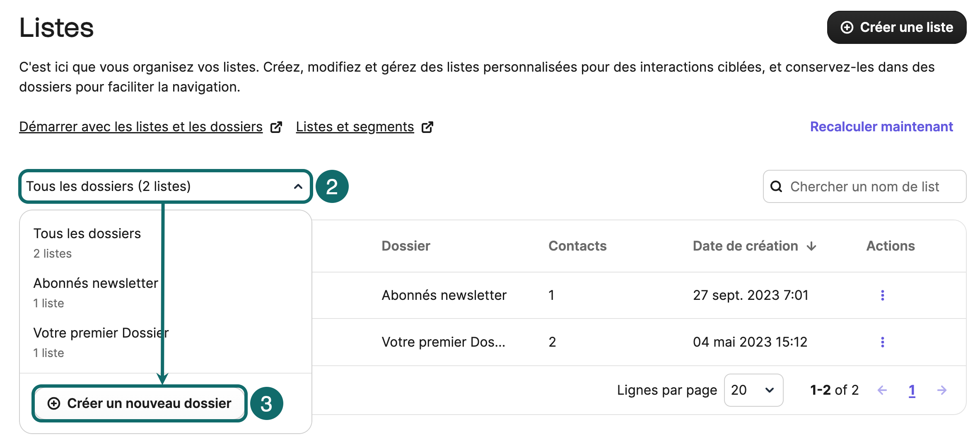This screenshot has width=980, height=444.
Task: Open "Démarrer avec les listes et les dossiers"
Action: click(140, 127)
